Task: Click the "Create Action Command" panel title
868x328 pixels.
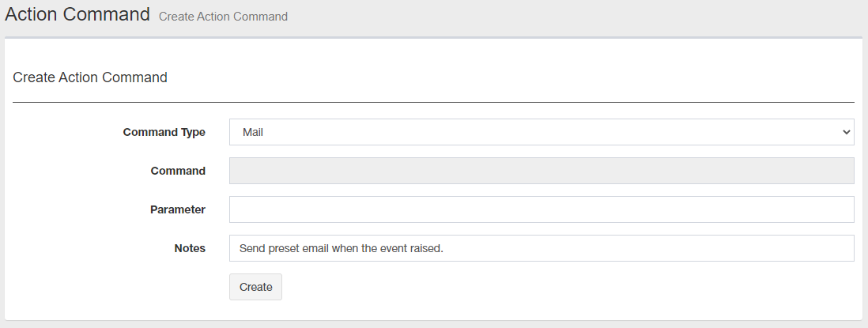Action: coord(90,77)
